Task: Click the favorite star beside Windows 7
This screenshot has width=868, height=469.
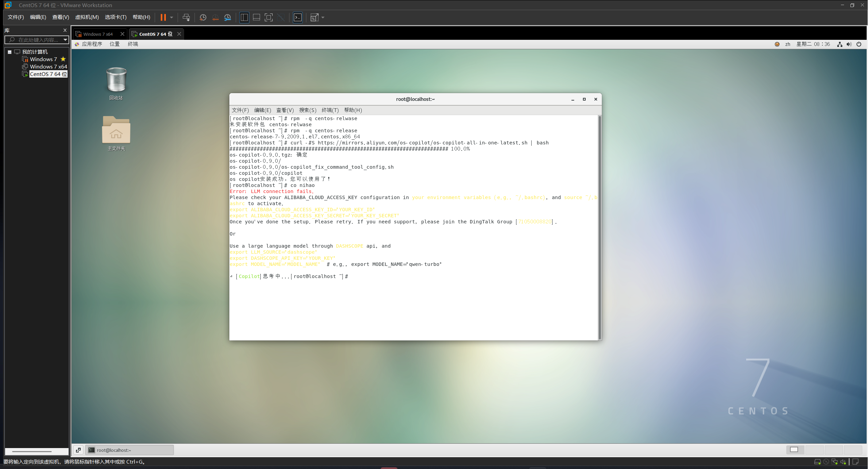Action: click(63, 59)
